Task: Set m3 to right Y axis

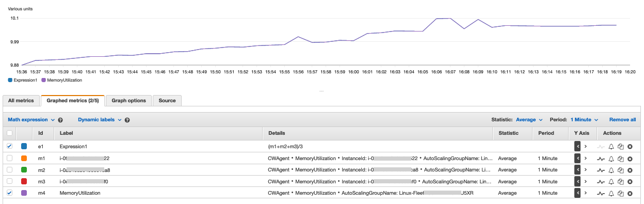Action: point(585,182)
